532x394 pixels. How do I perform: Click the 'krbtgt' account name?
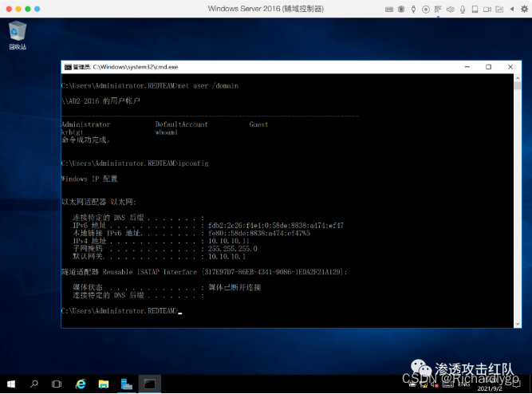[73, 132]
